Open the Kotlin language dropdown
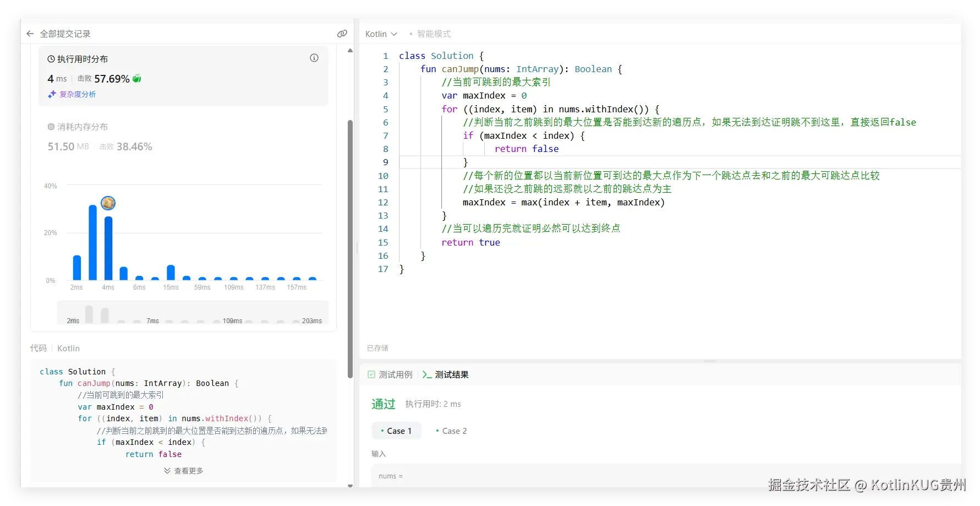This screenshot has height=506, width=980. click(x=381, y=34)
